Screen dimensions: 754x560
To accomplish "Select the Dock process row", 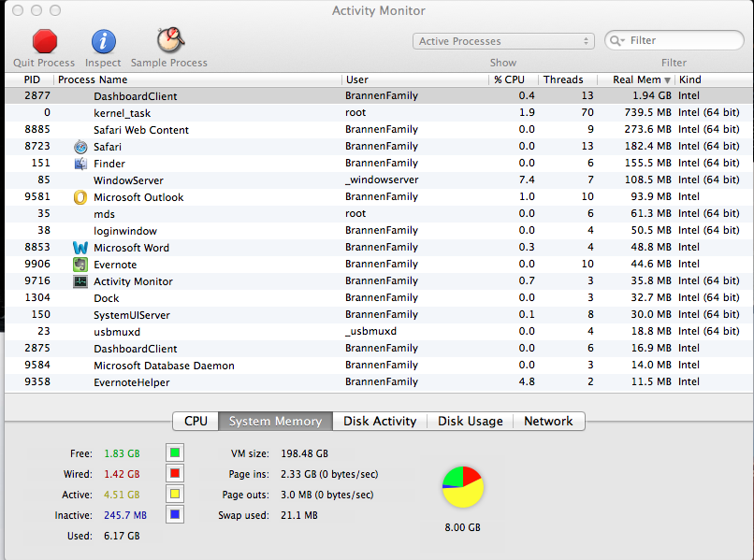I will 379,297.
